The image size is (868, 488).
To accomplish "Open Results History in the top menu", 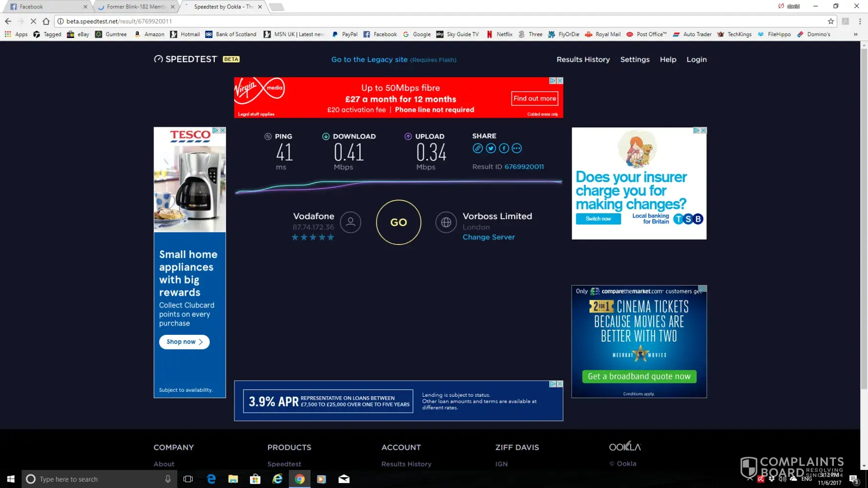I will 583,60.
